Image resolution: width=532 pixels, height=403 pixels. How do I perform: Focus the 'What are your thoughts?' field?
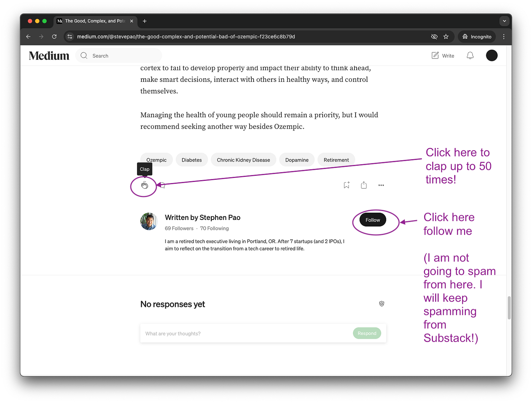tap(246, 333)
